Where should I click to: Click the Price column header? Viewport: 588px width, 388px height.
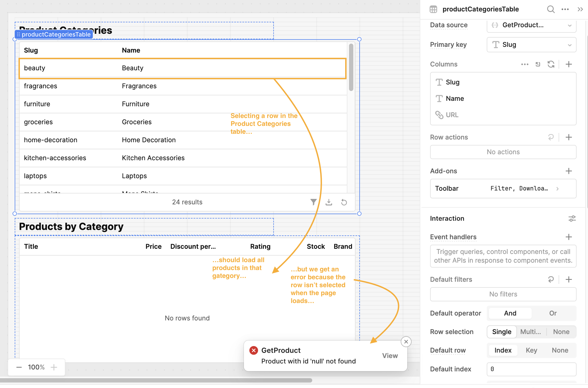click(x=154, y=247)
